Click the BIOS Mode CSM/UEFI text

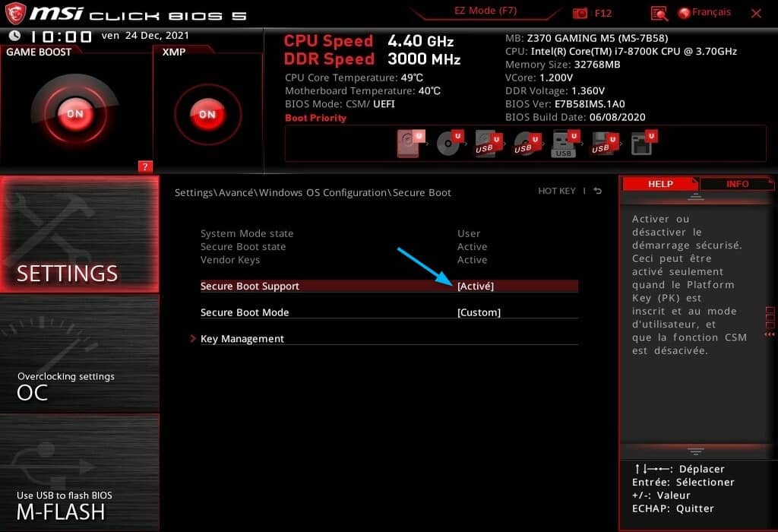pyautogui.click(x=340, y=104)
